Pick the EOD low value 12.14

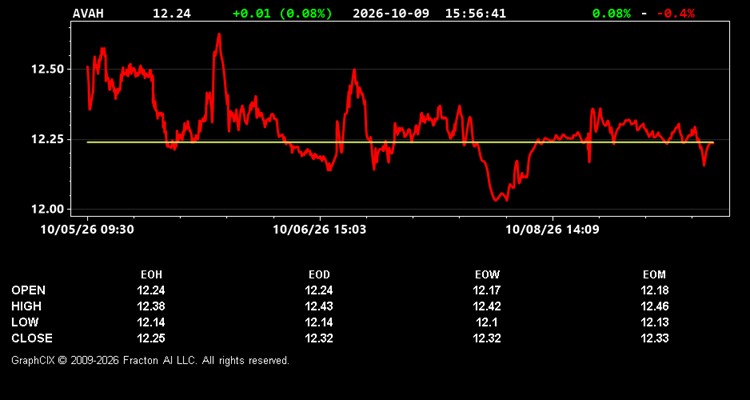coord(319,322)
